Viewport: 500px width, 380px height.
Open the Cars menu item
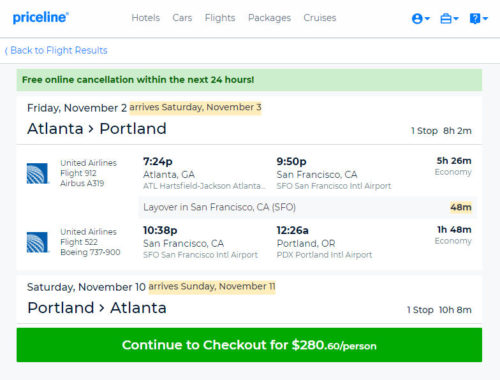coord(182,18)
